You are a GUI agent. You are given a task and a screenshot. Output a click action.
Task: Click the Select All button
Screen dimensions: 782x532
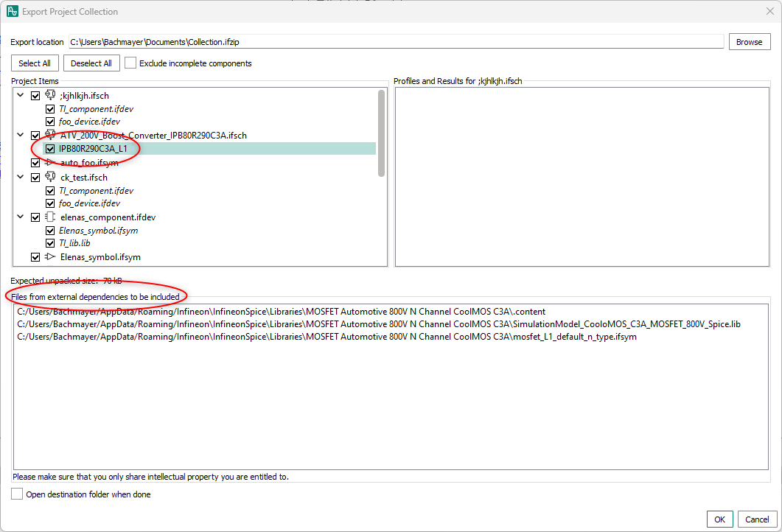click(35, 63)
